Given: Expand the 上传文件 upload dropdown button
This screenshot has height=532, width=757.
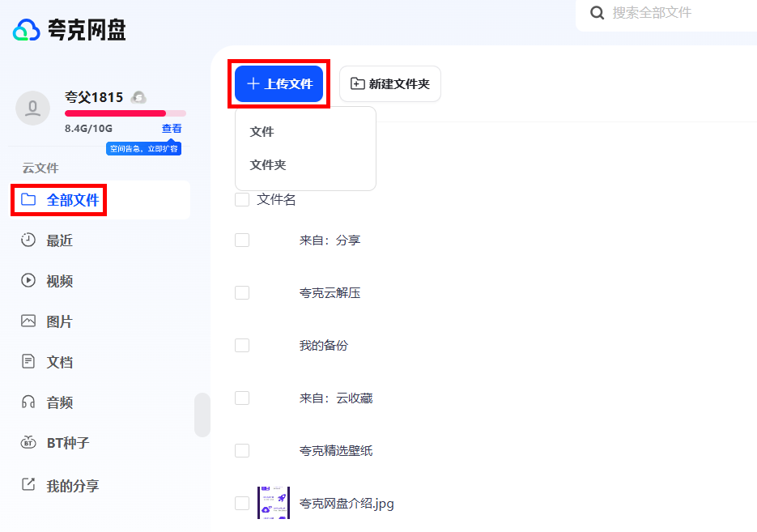Looking at the screenshot, I should point(279,83).
